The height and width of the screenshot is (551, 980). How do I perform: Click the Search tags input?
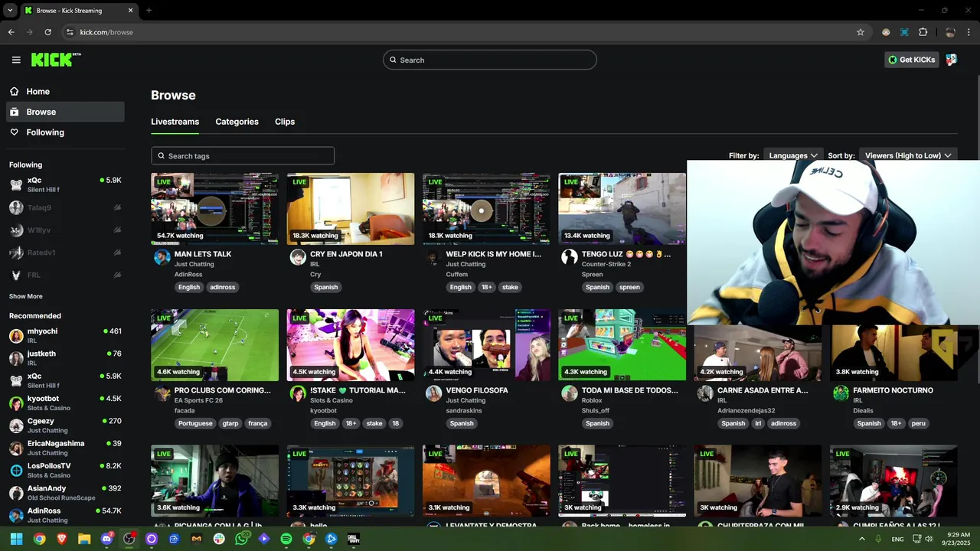pos(243,155)
